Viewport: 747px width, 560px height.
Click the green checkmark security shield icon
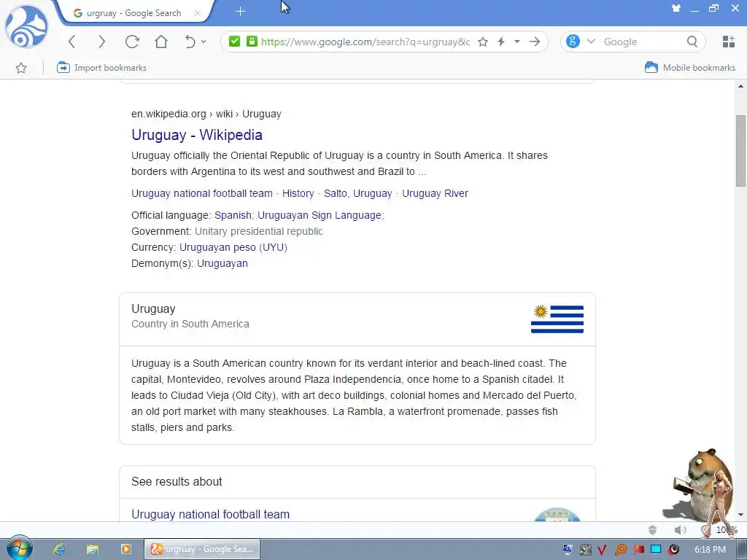pyautogui.click(x=234, y=42)
